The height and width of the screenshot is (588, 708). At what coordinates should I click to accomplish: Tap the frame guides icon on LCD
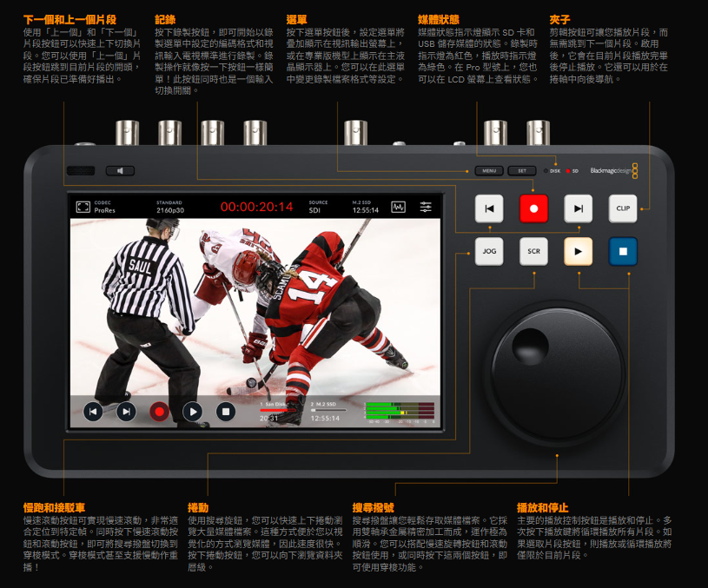(83, 207)
